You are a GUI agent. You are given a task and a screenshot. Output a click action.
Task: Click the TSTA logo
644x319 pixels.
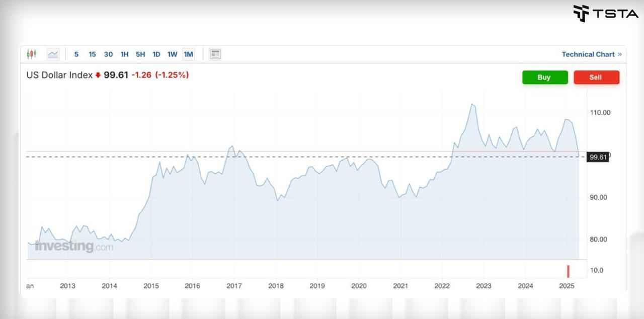605,14
